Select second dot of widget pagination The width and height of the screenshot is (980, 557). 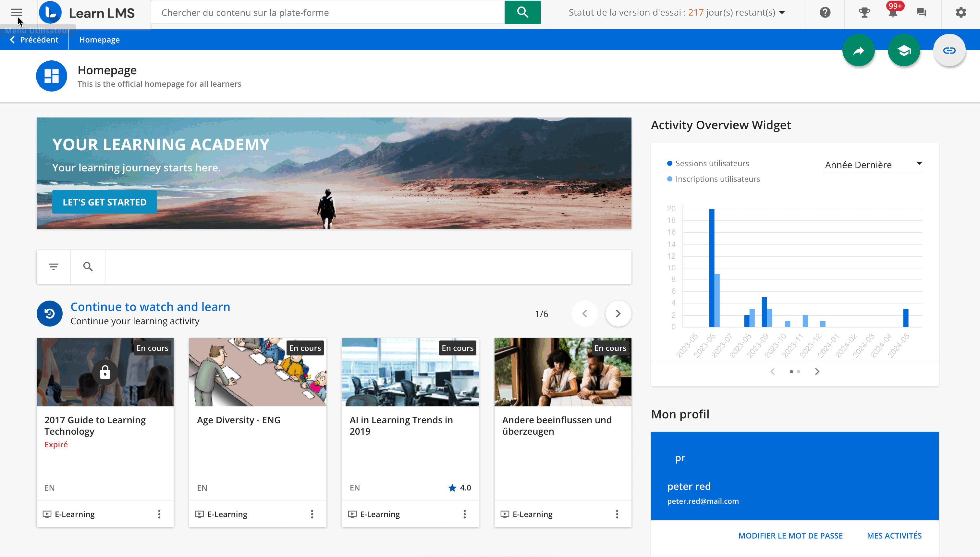tap(798, 371)
